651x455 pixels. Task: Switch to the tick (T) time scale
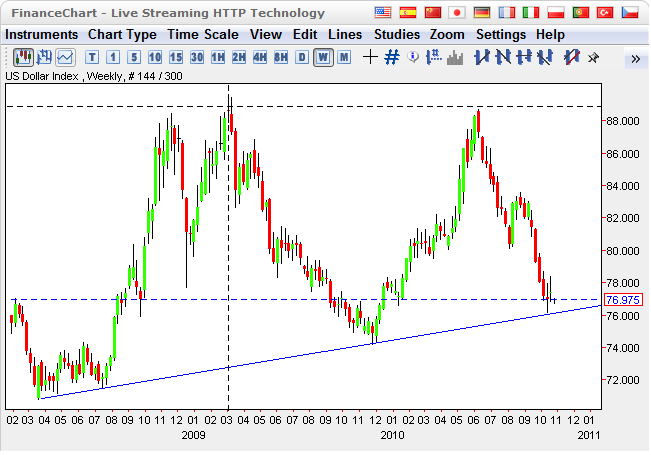[x=92, y=57]
